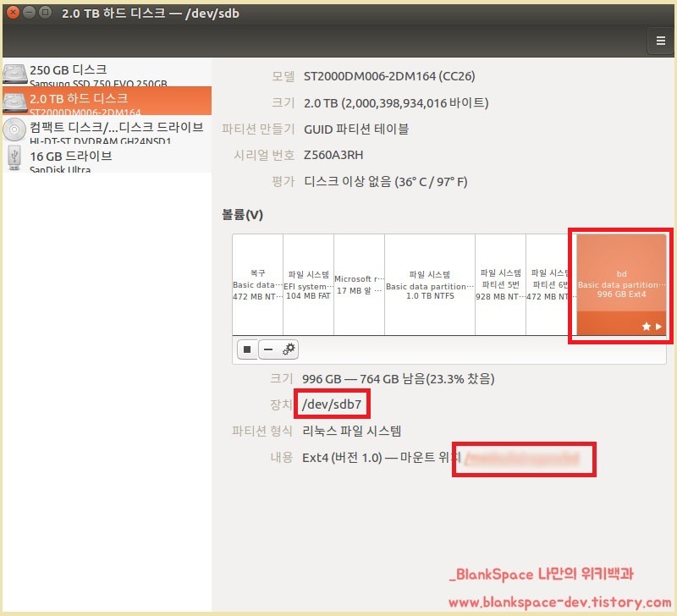
Task: Select partition 5 of 928 MB
Action: tap(500, 285)
